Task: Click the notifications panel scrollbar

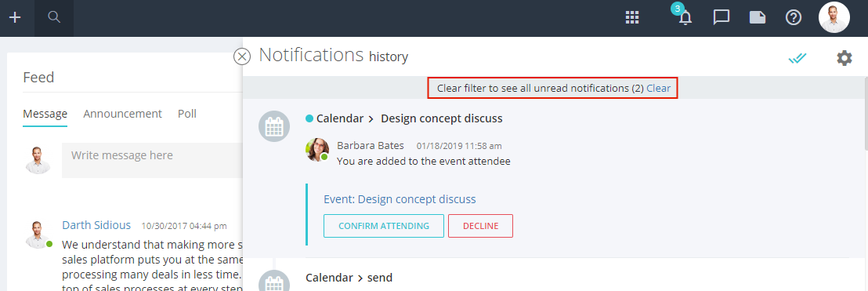Action: click(x=865, y=114)
